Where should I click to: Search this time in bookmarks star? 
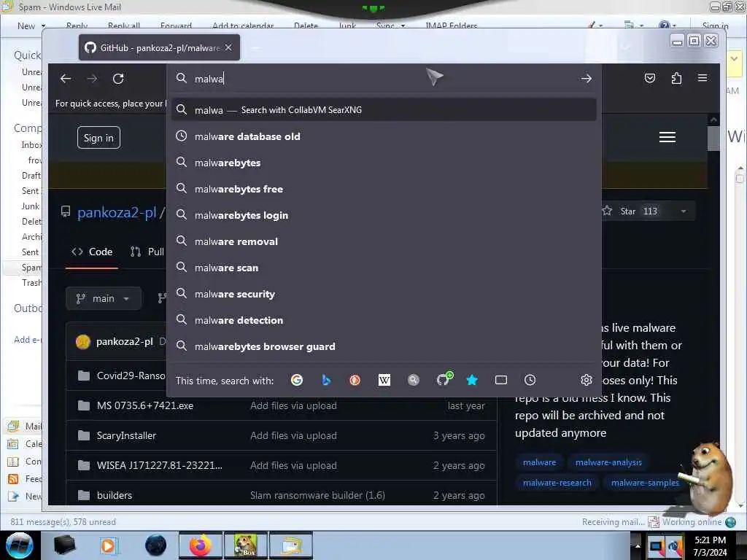(x=472, y=380)
